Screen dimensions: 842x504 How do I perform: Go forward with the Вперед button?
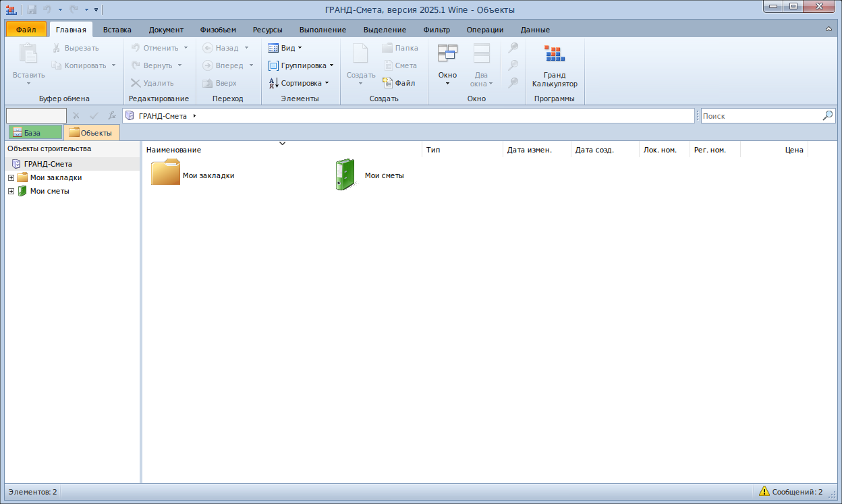coord(223,65)
